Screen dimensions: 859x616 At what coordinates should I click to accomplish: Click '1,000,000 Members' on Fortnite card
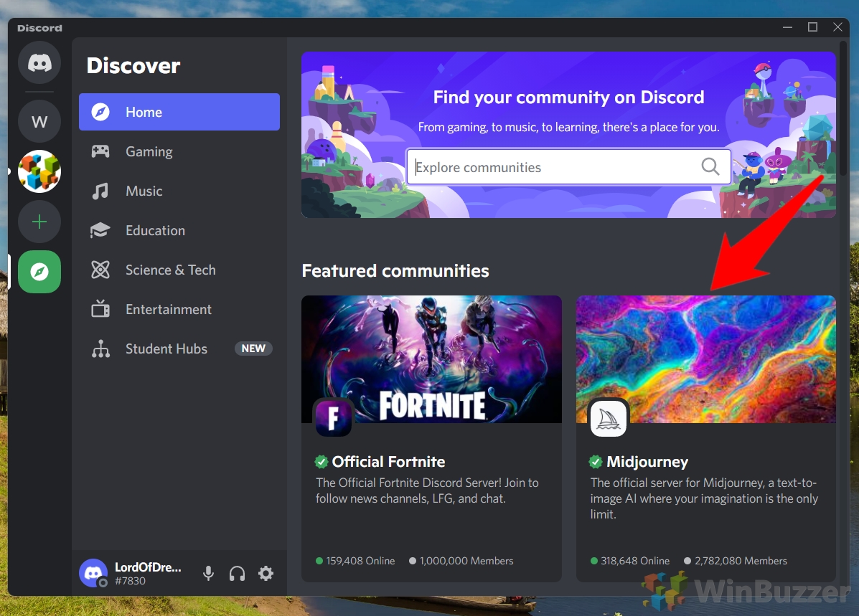(466, 561)
